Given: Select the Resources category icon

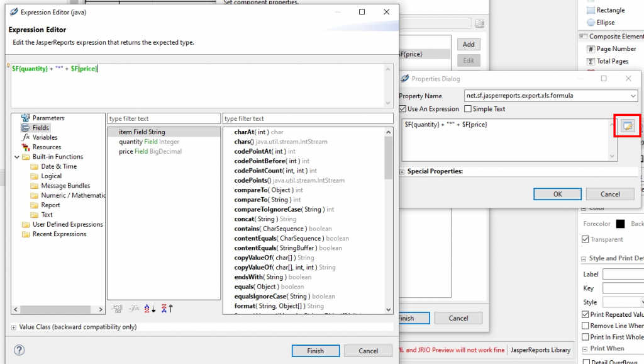Looking at the screenshot, I should coord(25,147).
